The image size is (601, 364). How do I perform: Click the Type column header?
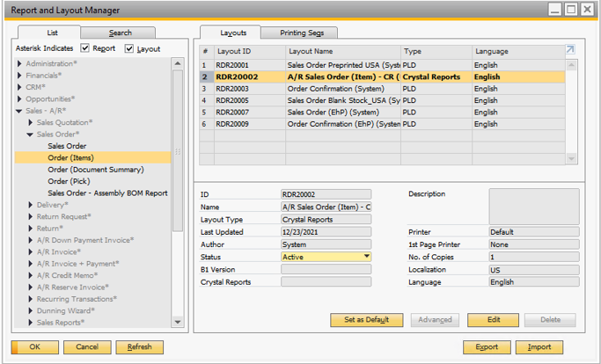coord(436,52)
